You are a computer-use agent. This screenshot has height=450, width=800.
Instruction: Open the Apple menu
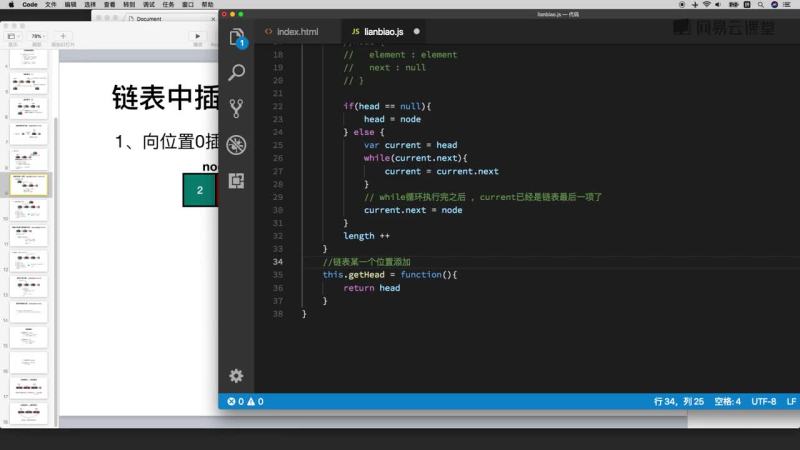11,5
